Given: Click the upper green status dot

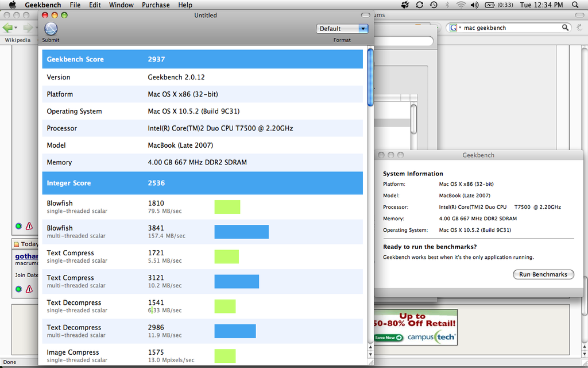Looking at the screenshot, I should (x=18, y=226).
